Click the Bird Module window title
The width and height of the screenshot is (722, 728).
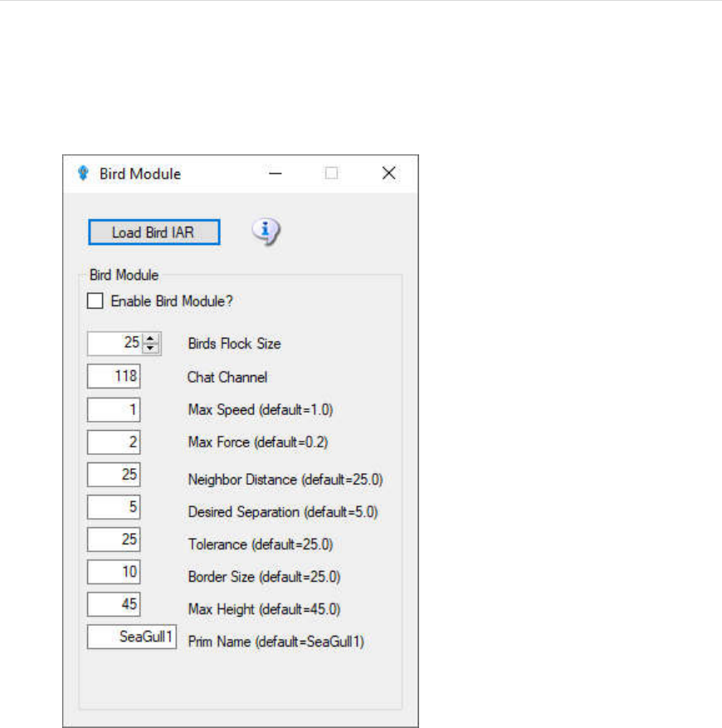coord(140,174)
